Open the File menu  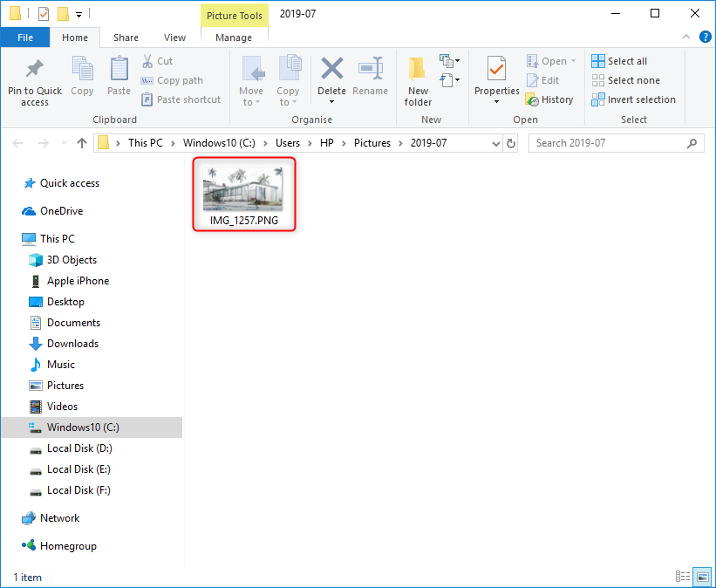pos(25,38)
